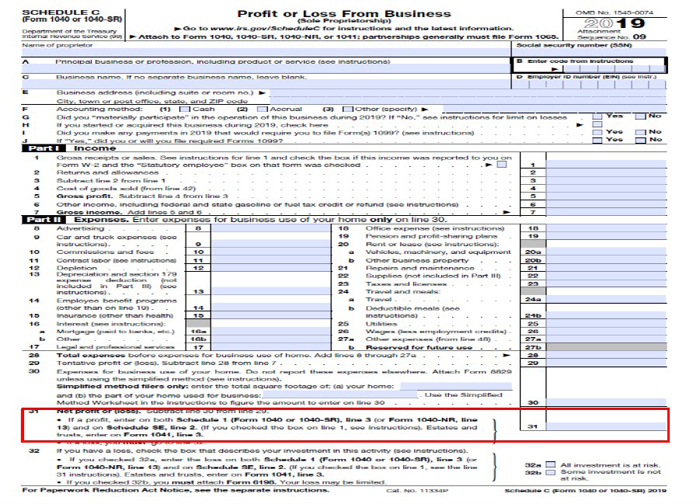Screen dimensions: 700x504
Task: Click the line 13 Depreciation amount field
Action: (271, 291)
